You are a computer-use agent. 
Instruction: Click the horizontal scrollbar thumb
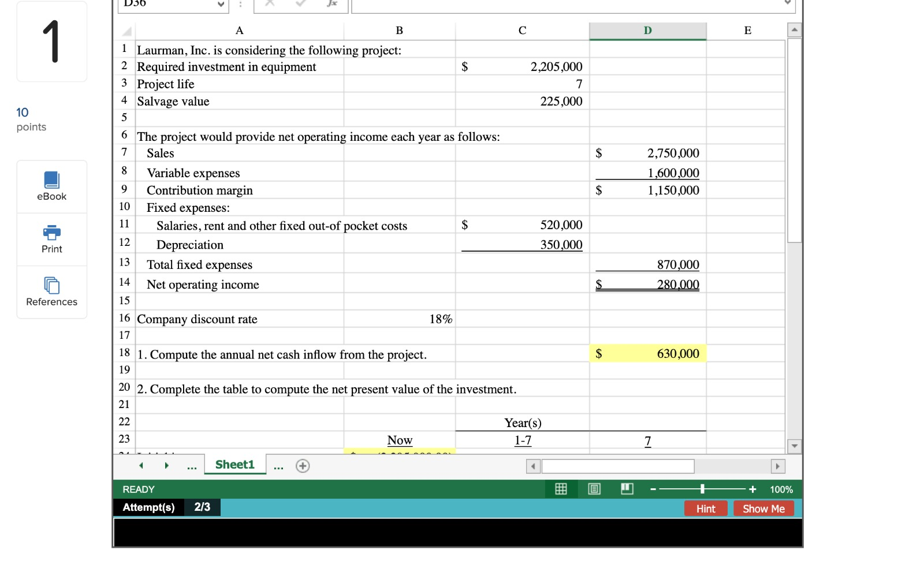click(618, 466)
